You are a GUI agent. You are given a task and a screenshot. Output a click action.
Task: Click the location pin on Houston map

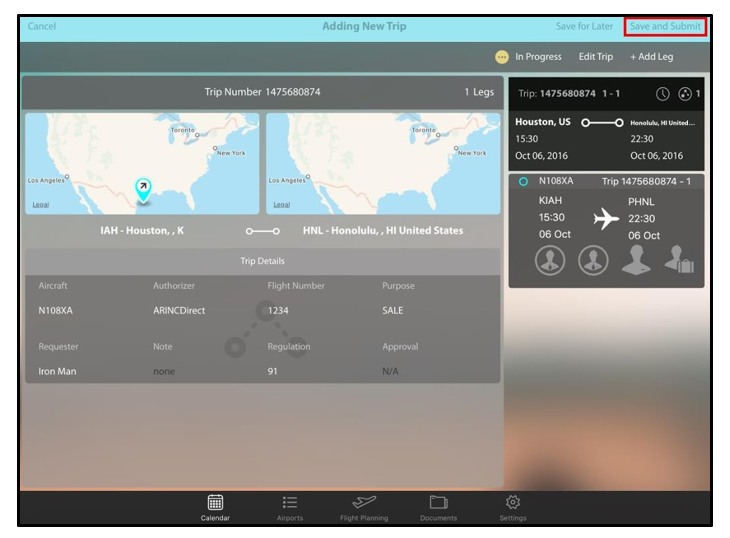(x=143, y=188)
